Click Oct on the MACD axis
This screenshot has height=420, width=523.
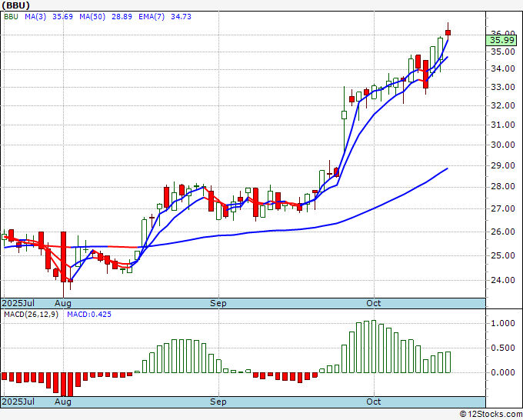(374, 402)
